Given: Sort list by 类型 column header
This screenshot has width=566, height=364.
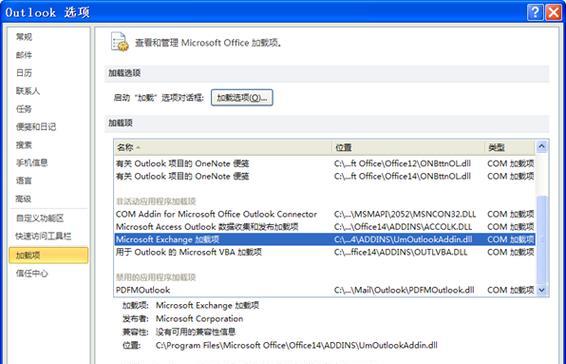Looking at the screenshot, I should coord(510,147).
